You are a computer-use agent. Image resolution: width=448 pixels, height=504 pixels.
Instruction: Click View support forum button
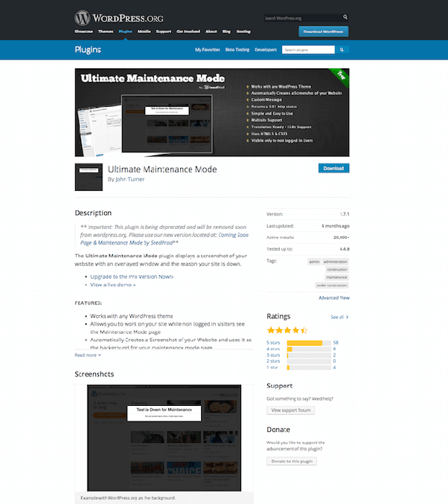click(x=291, y=410)
